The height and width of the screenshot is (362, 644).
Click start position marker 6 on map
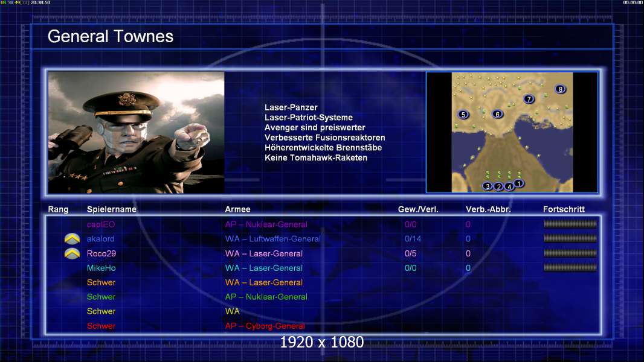point(497,114)
